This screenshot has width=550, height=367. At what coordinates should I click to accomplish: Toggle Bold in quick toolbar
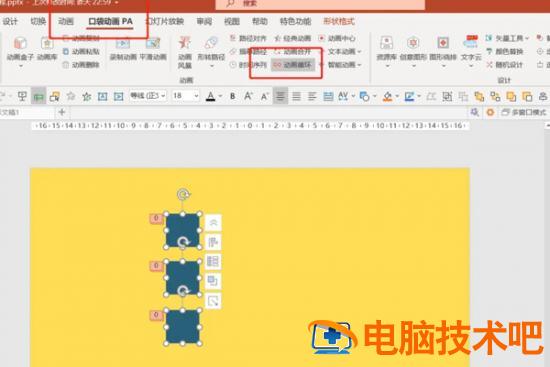pyautogui.click(x=232, y=96)
